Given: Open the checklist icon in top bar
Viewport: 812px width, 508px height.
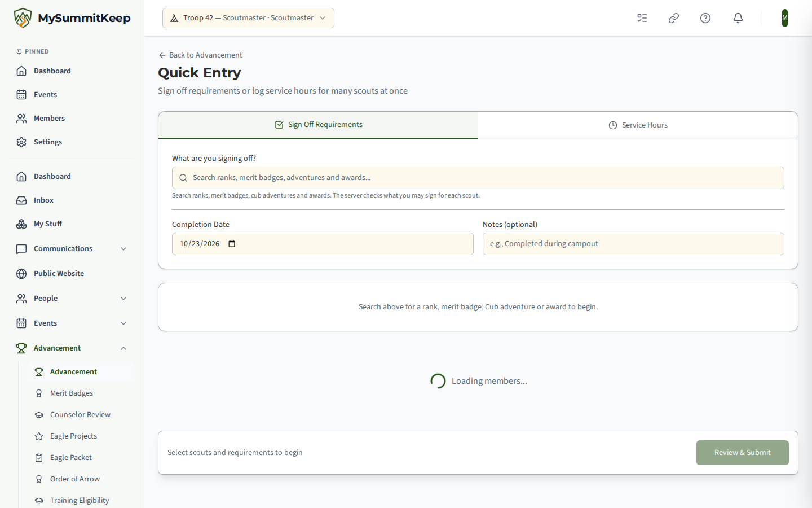Looking at the screenshot, I should (x=642, y=18).
